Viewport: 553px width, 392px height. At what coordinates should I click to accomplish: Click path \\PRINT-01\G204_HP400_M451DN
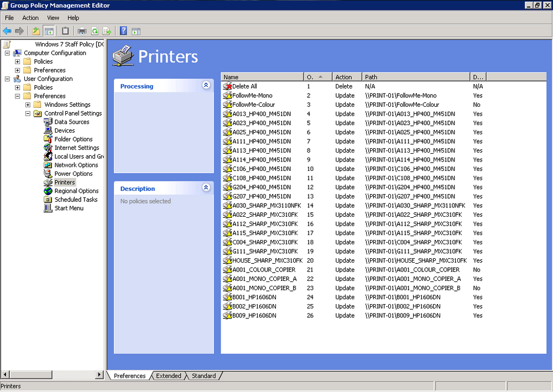pos(410,187)
